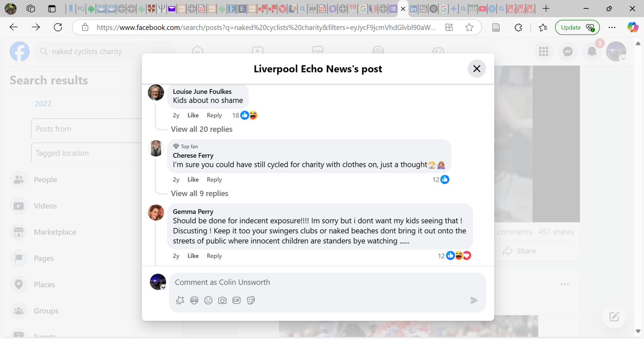
Task: Open the AI comment suggestion star icon
Action: click(x=180, y=300)
